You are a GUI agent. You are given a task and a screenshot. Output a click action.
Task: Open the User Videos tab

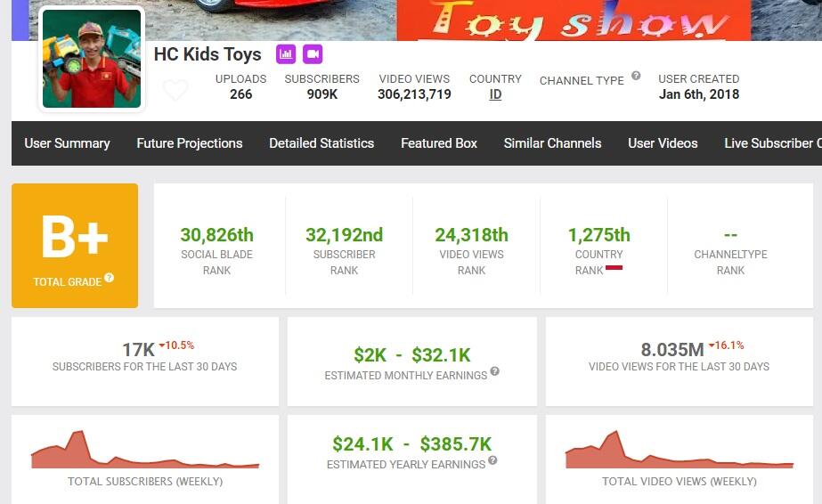(x=663, y=143)
